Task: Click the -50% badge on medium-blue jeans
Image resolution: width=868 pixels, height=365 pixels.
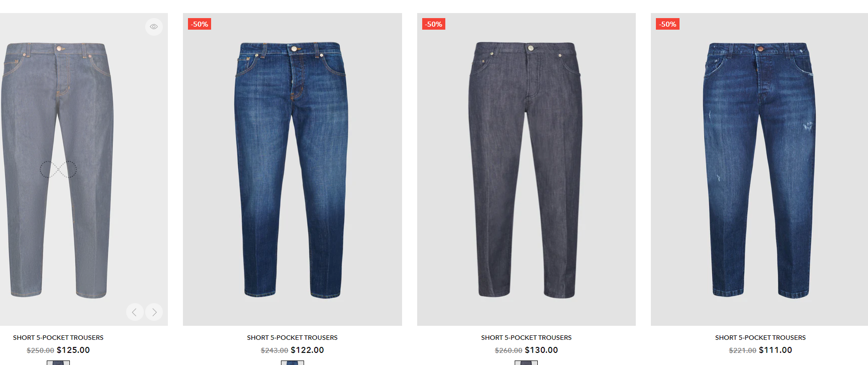Action: click(200, 24)
